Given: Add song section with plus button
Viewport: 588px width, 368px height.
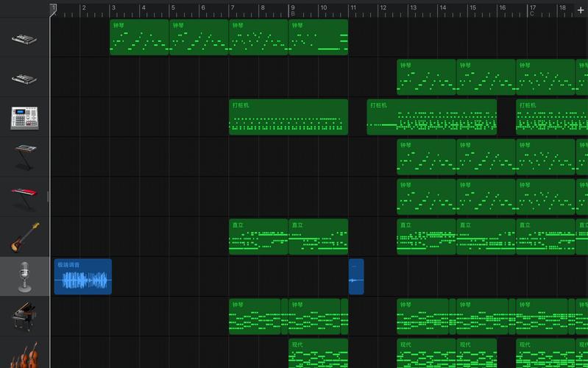Looking at the screenshot, I should click(x=581, y=10).
